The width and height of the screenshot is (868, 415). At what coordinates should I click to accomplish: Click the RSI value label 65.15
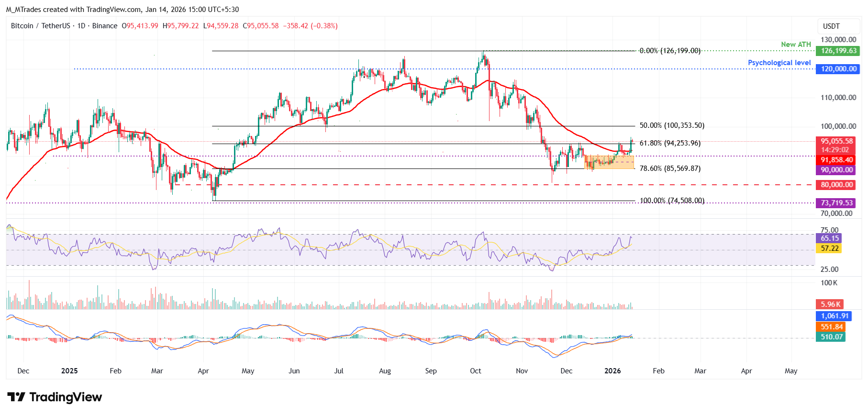point(830,238)
